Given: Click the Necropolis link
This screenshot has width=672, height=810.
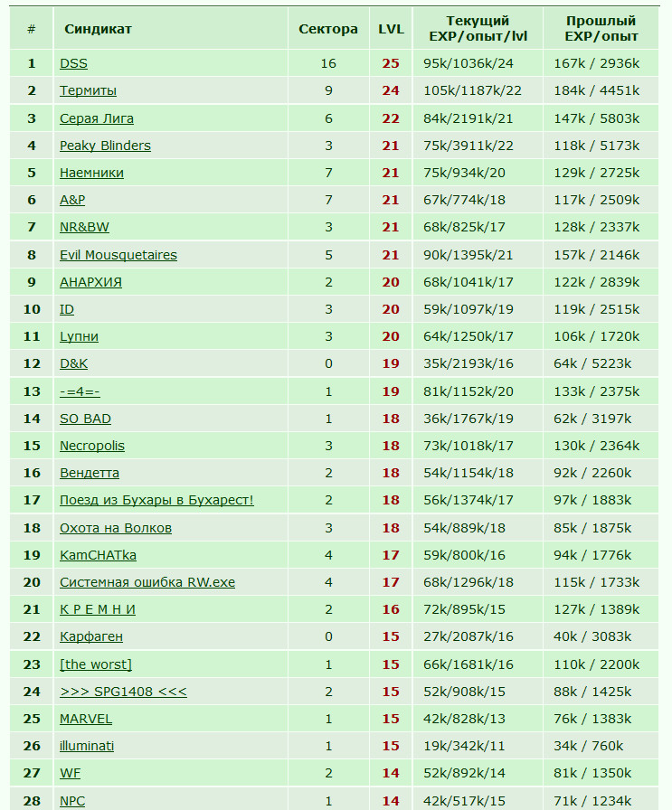Looking at the screenshot, I should 92,446.
